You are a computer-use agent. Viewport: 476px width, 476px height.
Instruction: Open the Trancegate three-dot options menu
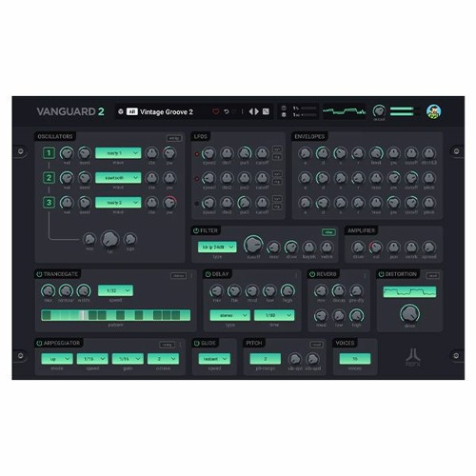tap(191, 276)
